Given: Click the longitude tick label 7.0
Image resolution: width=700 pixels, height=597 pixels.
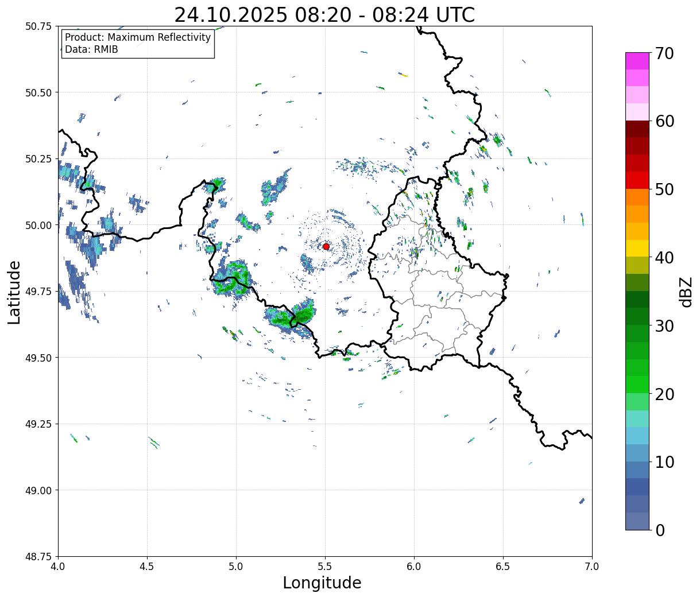Looking at the screenshot, I should [592, 567].
